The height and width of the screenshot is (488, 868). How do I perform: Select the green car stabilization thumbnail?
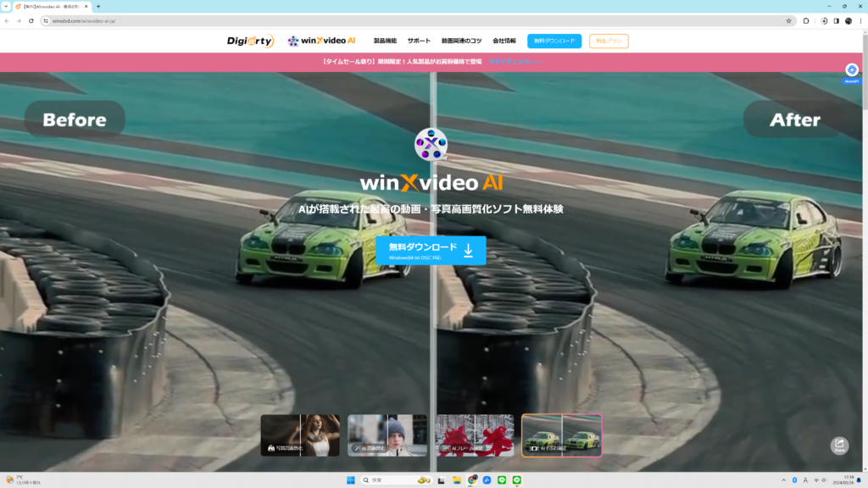click(x=561, y=435)
